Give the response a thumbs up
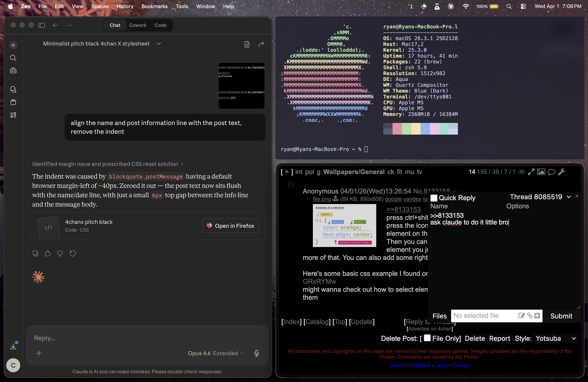Viewport: 588px width, 382px height. point(48,253)
